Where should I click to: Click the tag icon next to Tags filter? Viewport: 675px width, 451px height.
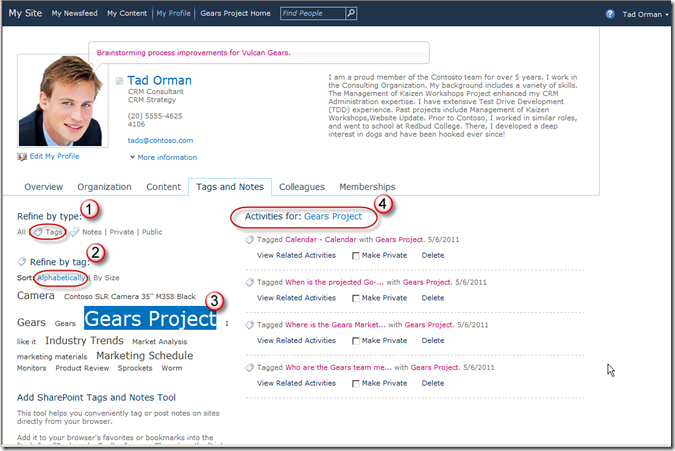tap(38, 232)
